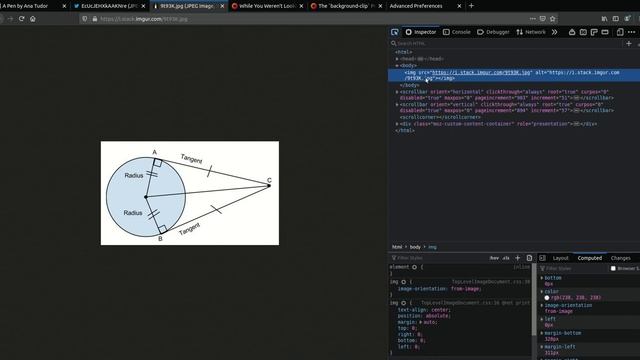
Task: Reload the current page
Action: [22, 19]
